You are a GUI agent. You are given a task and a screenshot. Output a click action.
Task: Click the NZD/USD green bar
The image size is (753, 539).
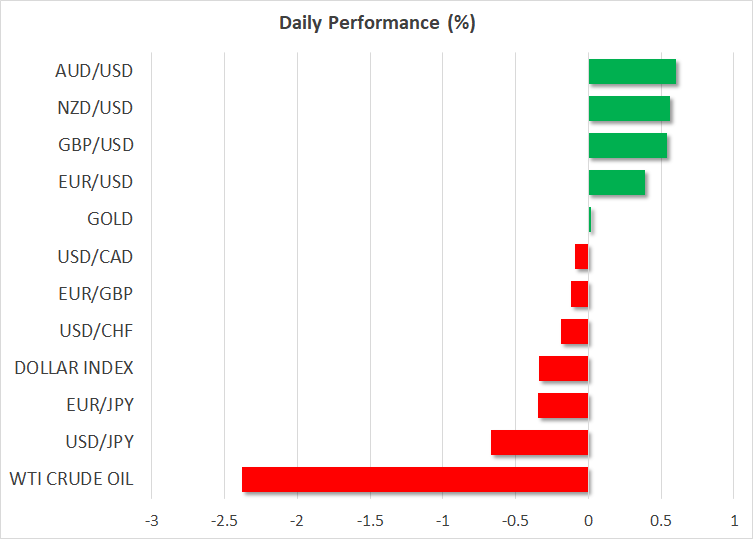coord(629,108)
